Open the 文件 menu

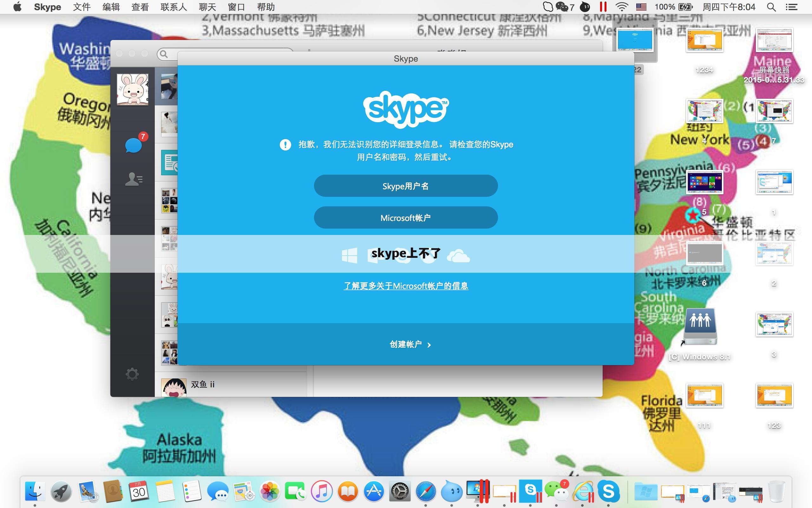pyautogui.click(x=82, y=7)
